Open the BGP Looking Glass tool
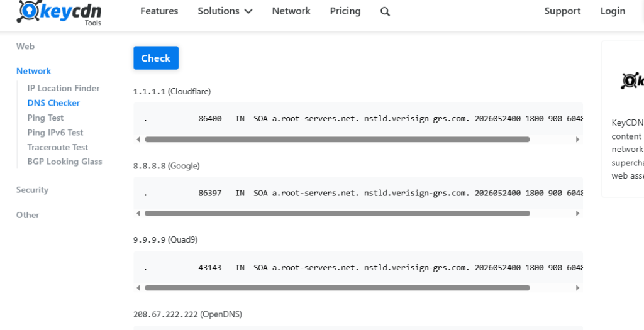The height and width of the screenshot is (330, 644). click(x=65, y=162)
